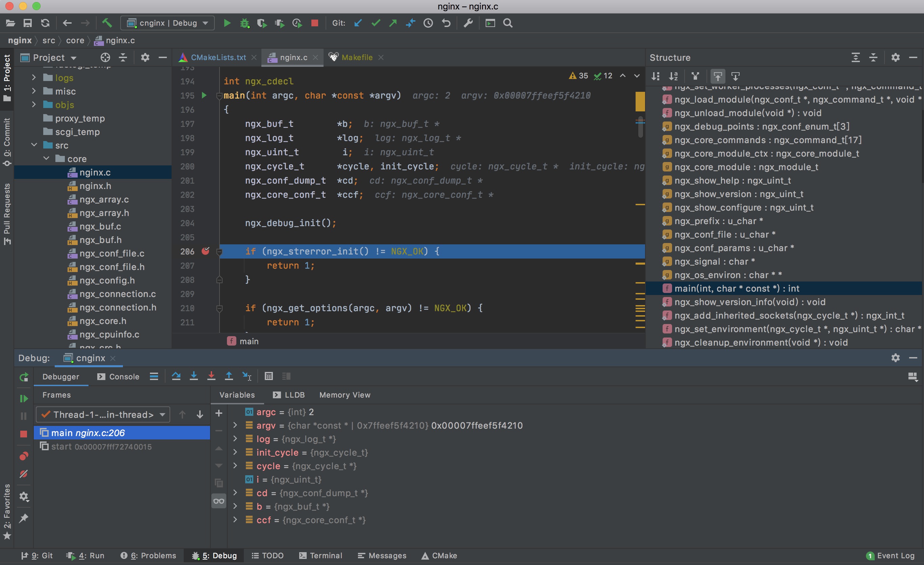This screenshot has width=924, height=565.
Task: Click Step Over in the debugger toolbar
Action: click(x=176, y=376)
